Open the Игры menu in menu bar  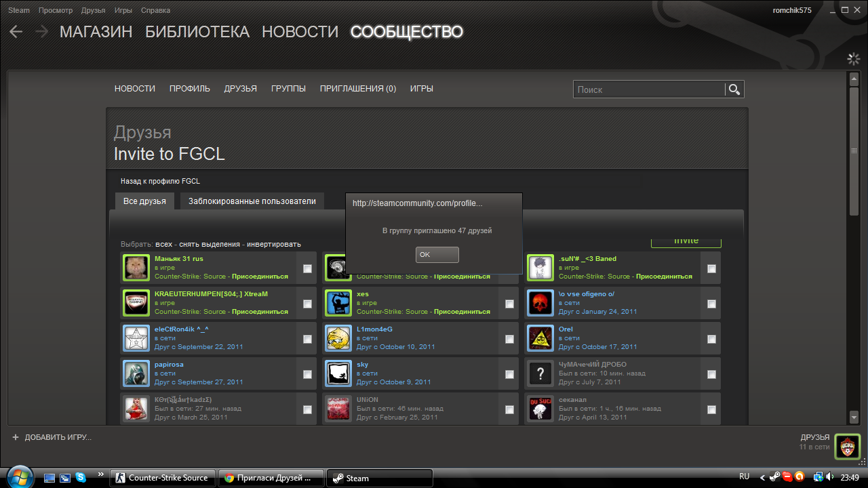coord(123,10)
